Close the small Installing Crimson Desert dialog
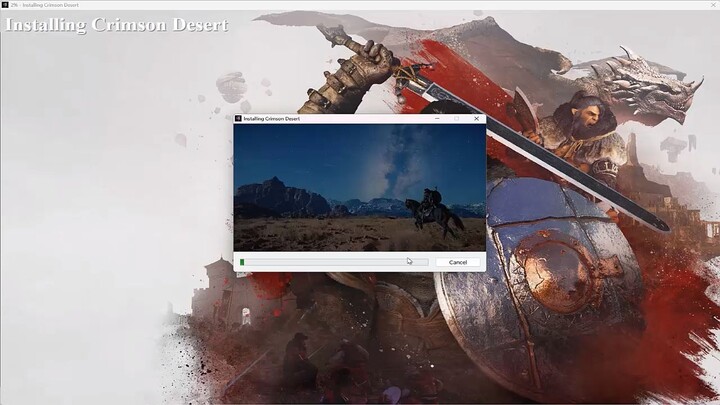 pos(476,118)
